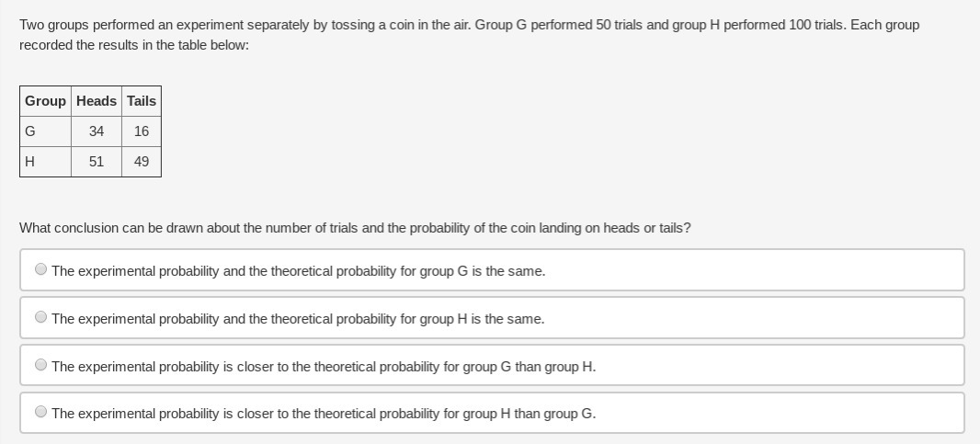Click the cell showing 34 heads

coord(97,131)
